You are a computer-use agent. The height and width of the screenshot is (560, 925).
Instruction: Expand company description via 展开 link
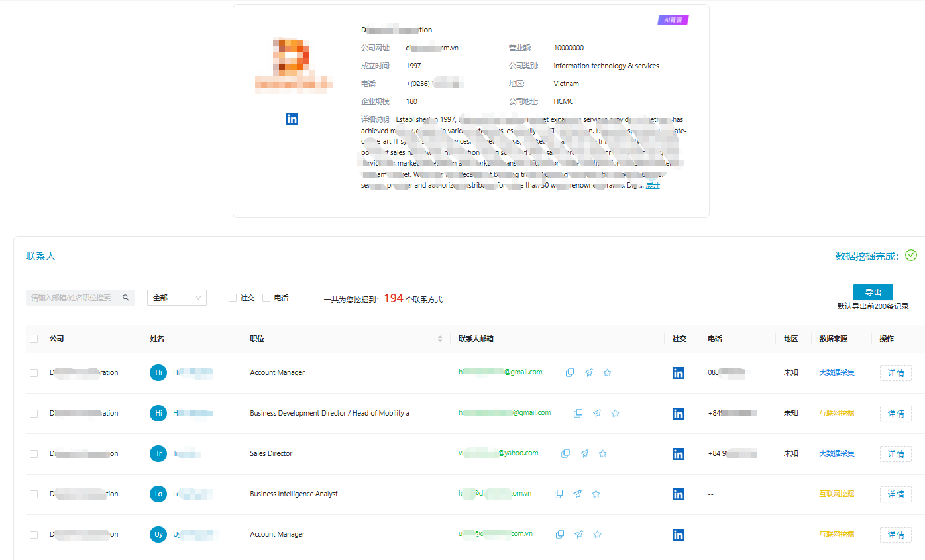tap(653, 186)
